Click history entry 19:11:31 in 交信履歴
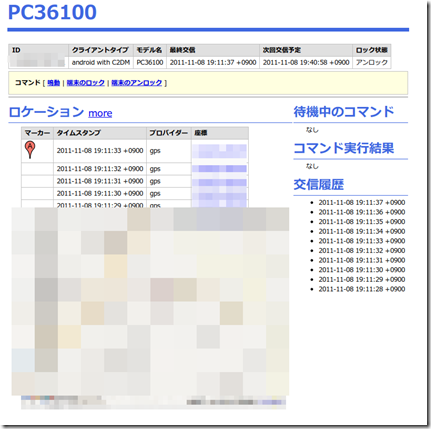 pos(362,260)
